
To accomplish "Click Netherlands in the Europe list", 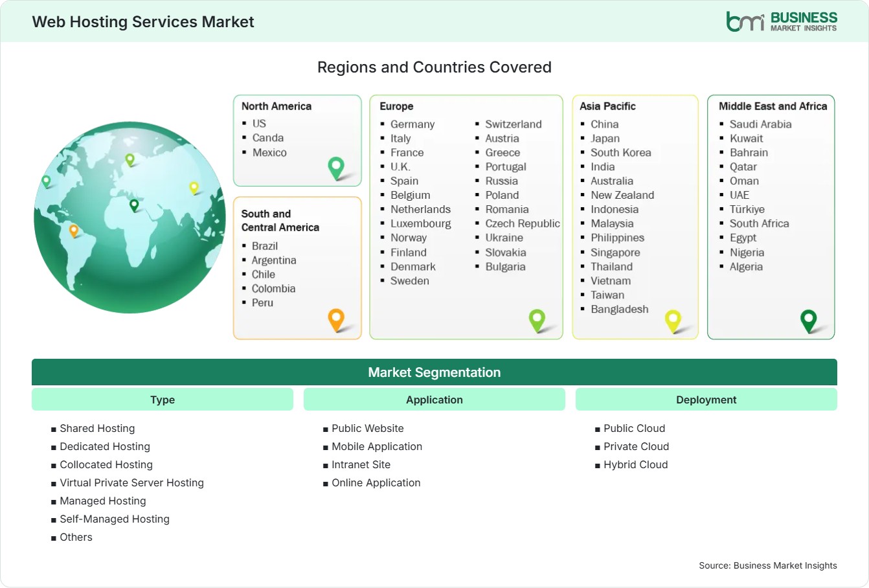I will click(420, 210).
